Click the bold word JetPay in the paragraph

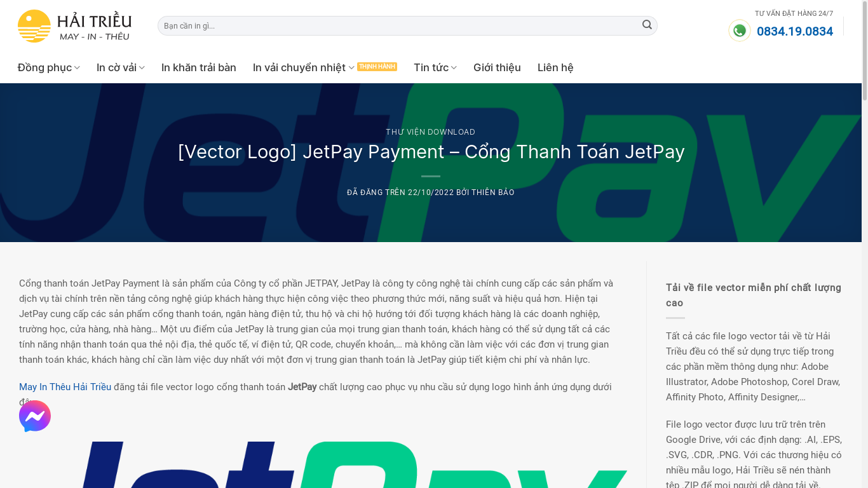coord(302,387)
